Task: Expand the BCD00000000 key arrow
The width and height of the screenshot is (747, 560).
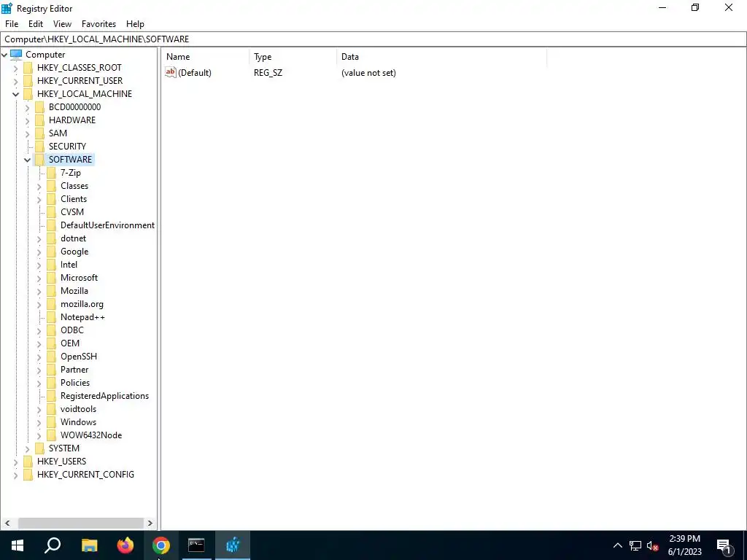Action: 27,107
